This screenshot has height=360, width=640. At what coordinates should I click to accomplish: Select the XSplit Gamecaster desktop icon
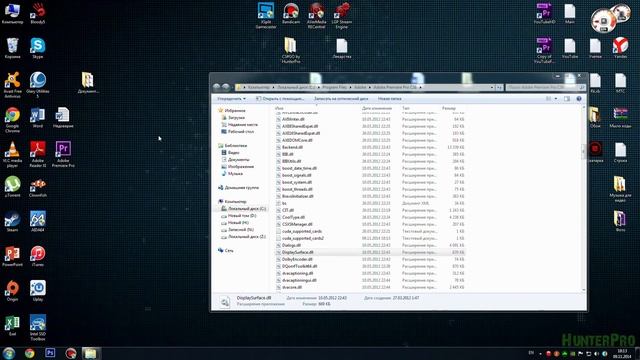pos(266,16)
